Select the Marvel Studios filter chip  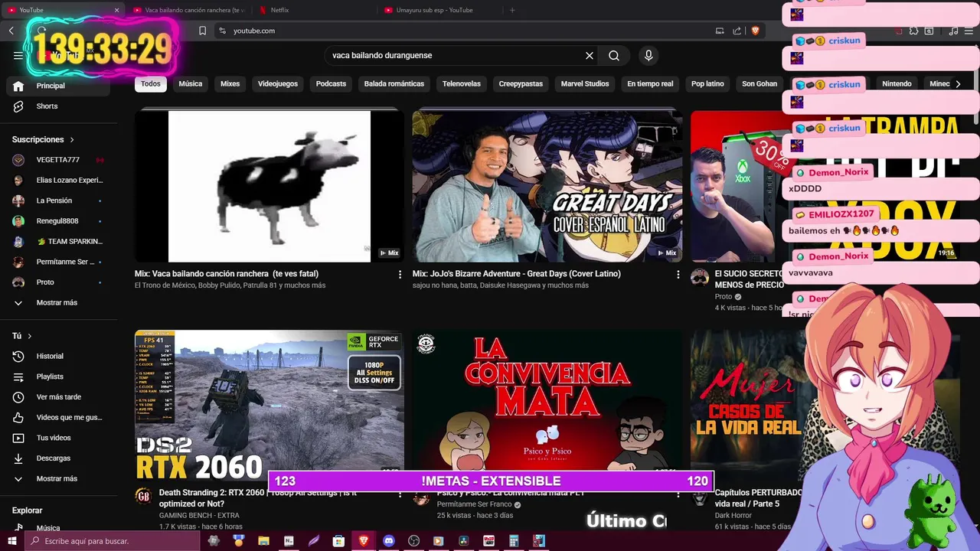pyautogui.click(x=585, y=84)
